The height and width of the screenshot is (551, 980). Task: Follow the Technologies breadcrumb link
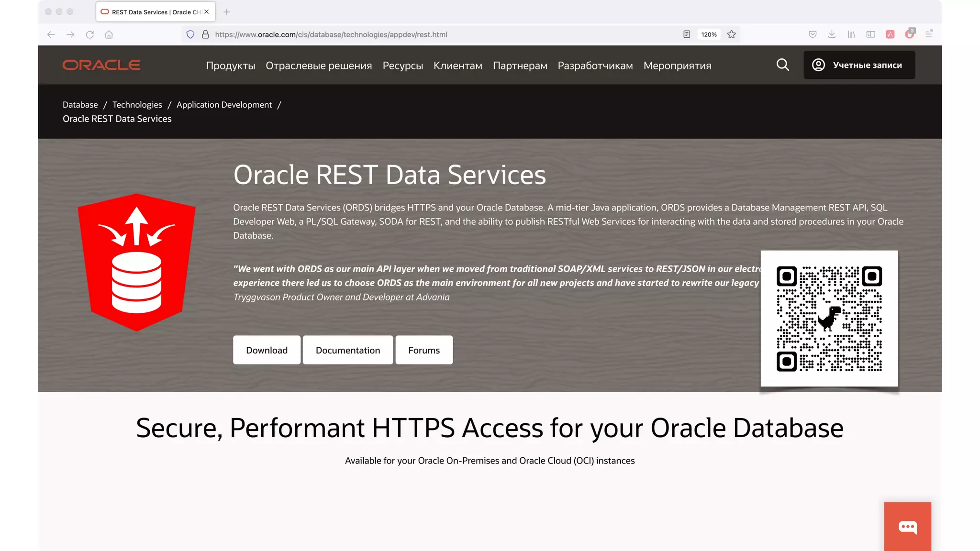click(137, 105)
